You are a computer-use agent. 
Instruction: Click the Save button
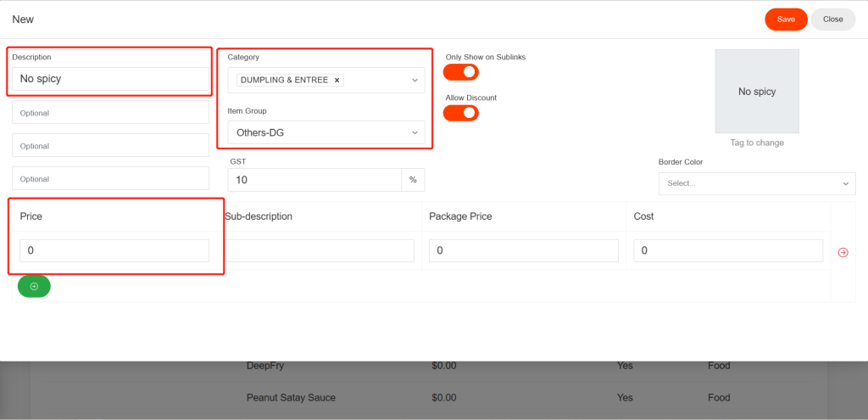786,20
